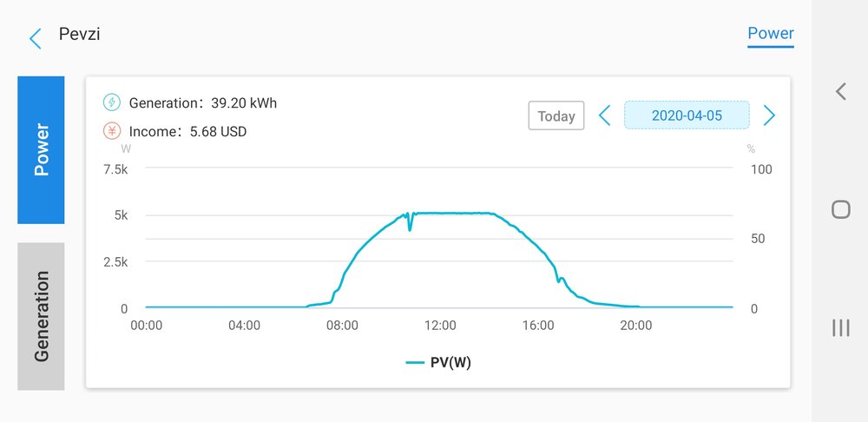The height and width of the screenshot is (422, 868).
Task: Go to the previous day arrow
Action: [605, 115]
